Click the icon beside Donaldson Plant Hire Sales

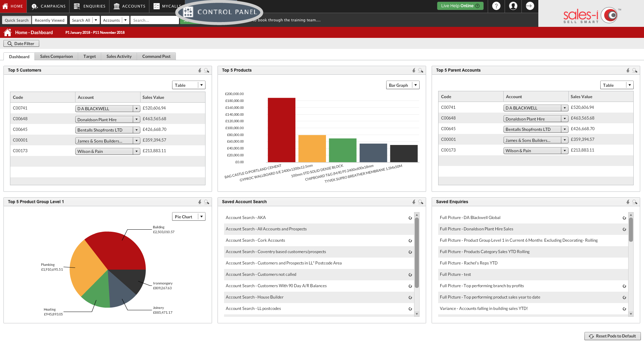tap(624, 229)
